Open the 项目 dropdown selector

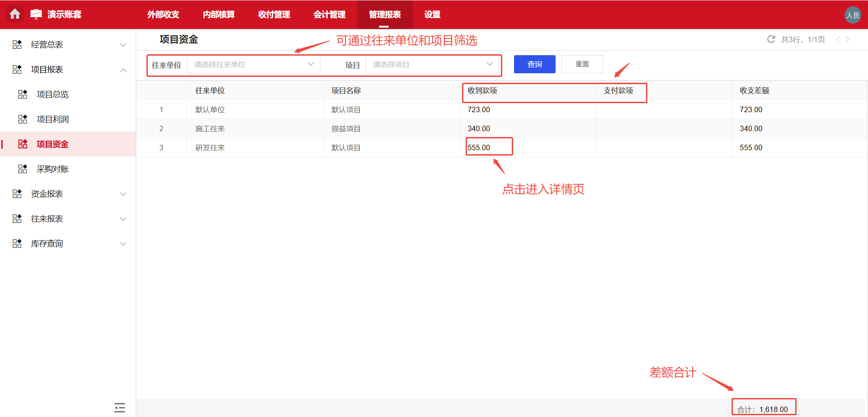point(432,64)
